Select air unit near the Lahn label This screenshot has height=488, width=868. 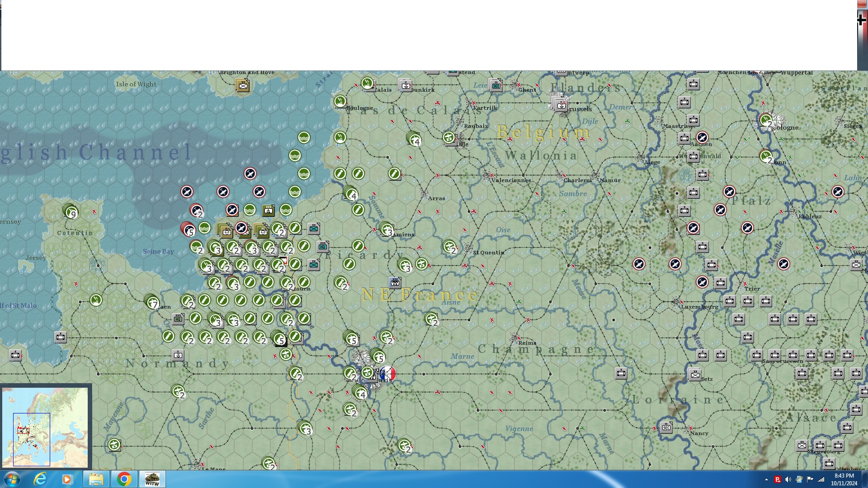[838, 192]
